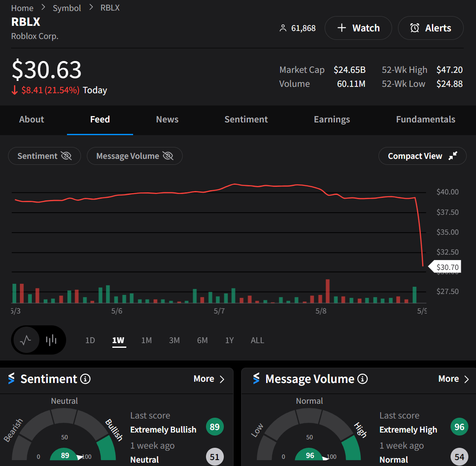Viewport: 476px width, 466px height.
Task: Click the Extremely Bullish label
Action: pyautogui.click(x=163, y=430)
